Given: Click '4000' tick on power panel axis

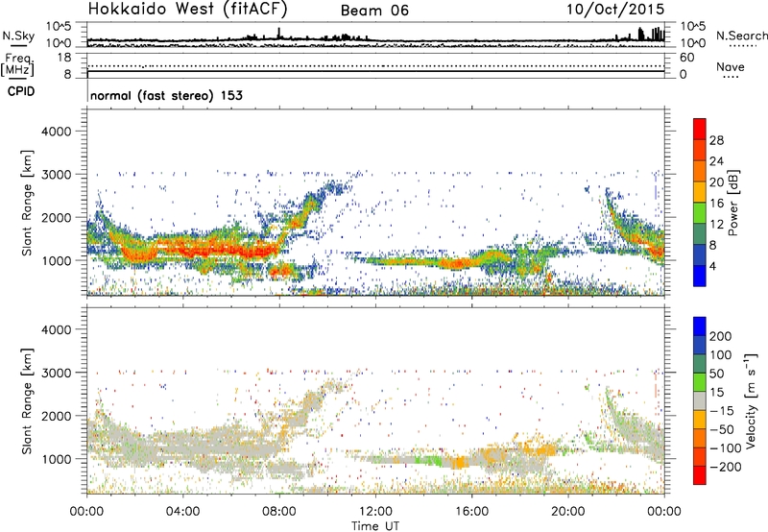Looking at the screenshot, I should tap(56, 132).
